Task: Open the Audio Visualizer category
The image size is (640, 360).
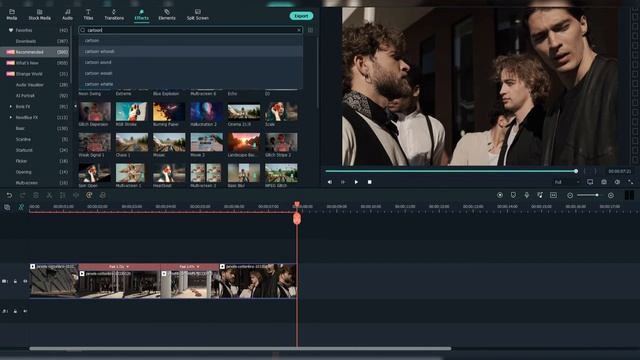Action: point(35,85)
